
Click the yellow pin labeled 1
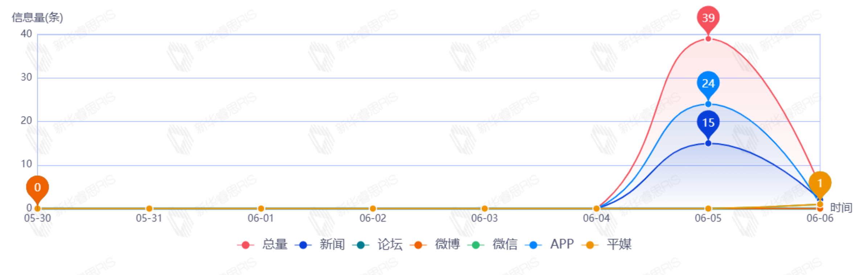point(820,184)
